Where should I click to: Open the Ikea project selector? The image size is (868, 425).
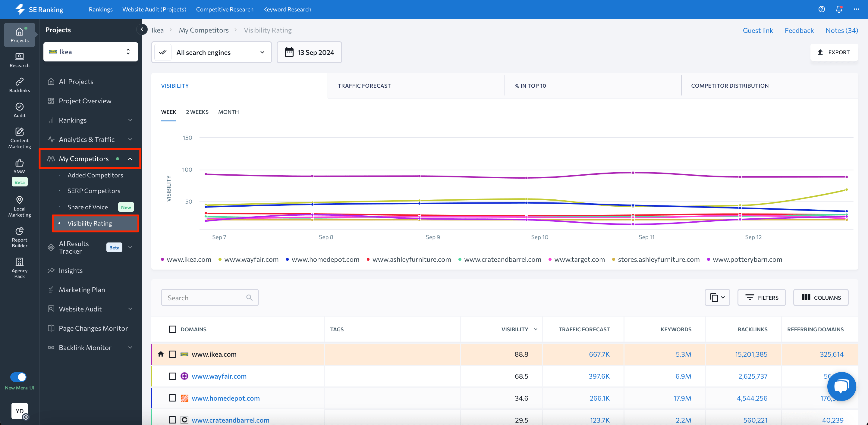click(x=91, y=52)
